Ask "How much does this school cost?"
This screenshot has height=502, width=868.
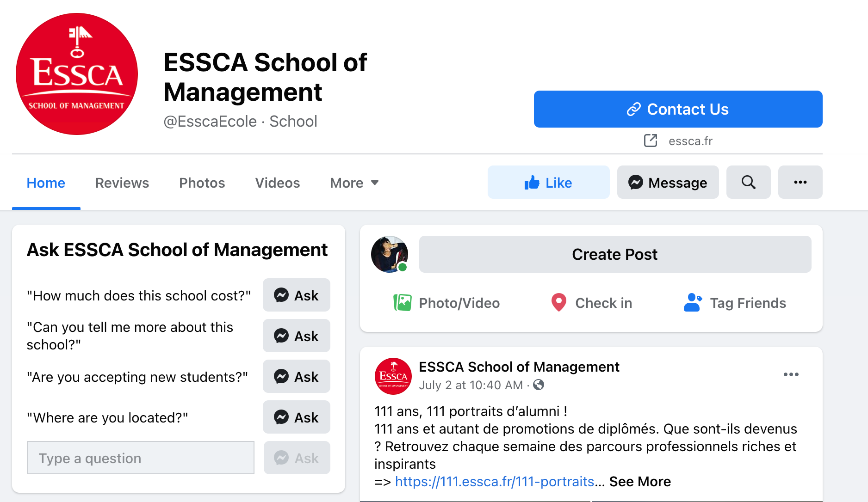(296, 295)
